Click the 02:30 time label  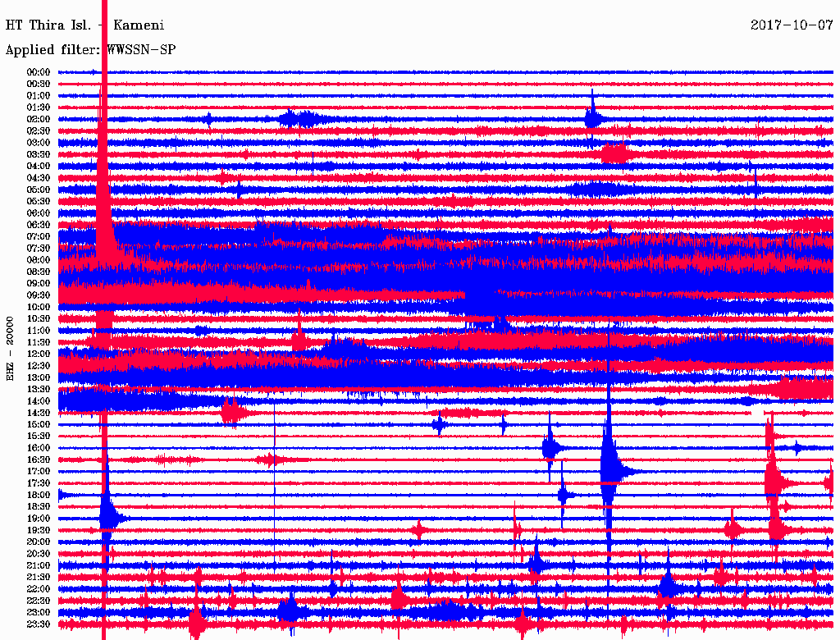click(x=39, y=131)
